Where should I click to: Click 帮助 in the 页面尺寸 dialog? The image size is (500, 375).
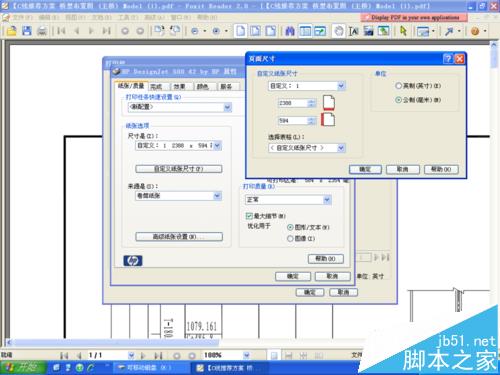pyautogui.click(x=441, y=169)
